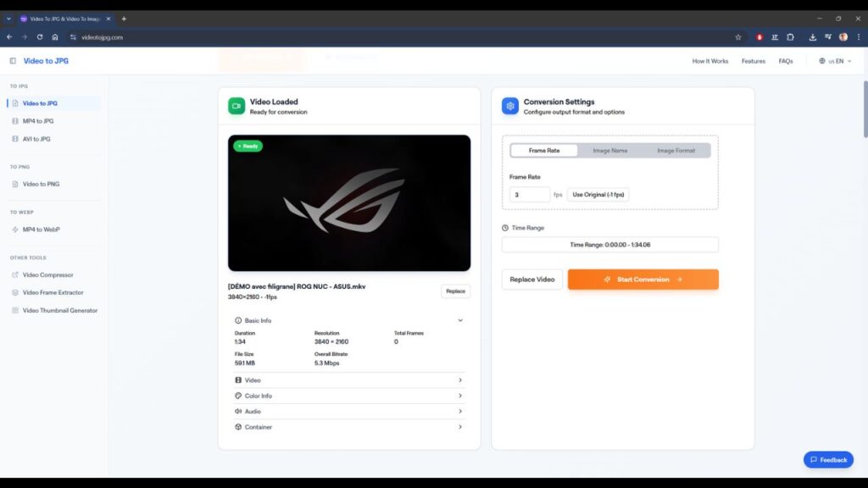Switch to the Image Format segment
The image size is (868, 488).
[676, 150]
